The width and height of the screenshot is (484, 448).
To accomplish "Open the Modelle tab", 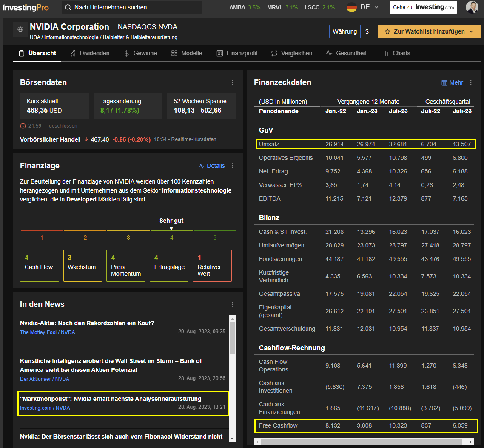I will click(x=187, y=53).
